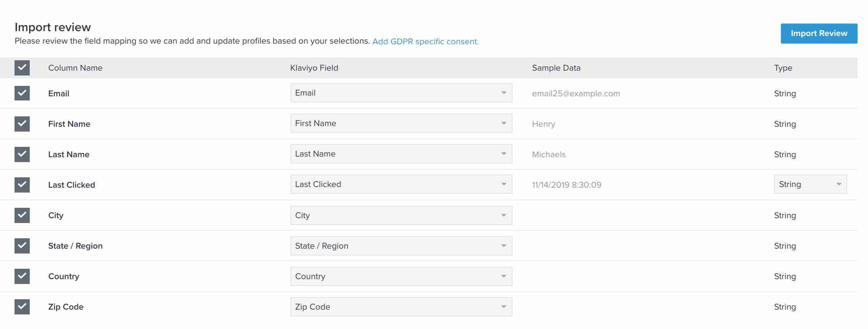The width and height of the screenshot is (868, 329).
Task: Uncheck the Last Clicked row checkbox
Action: (22, 185)
